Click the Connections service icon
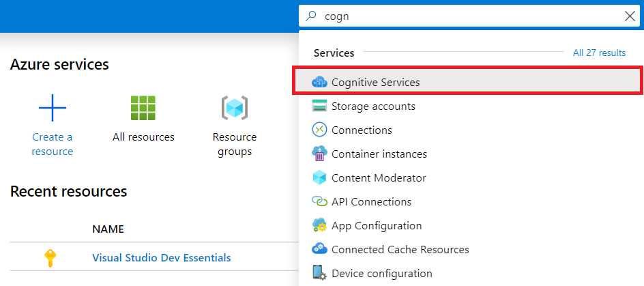644x286 pixels. (x=319, y=130)
